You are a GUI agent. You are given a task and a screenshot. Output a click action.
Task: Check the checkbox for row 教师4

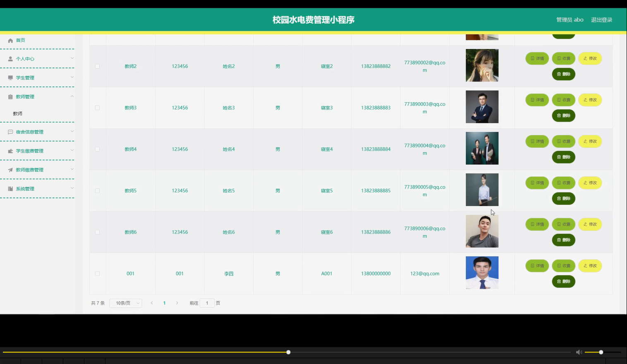97,149
